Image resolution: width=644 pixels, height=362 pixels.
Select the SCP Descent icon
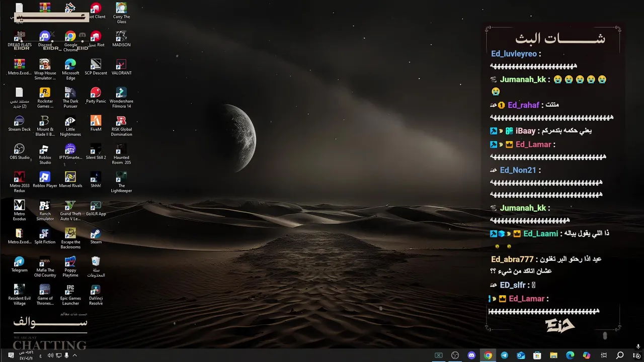pyautogui.click(x=96, y=67)
